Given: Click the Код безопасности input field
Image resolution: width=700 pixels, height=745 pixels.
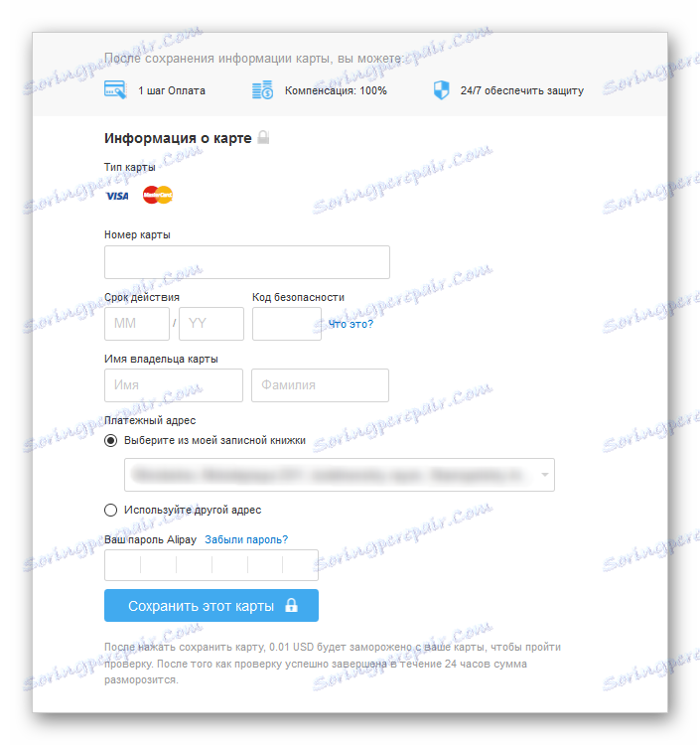Looking at the screenshot, I should point(287,324).
